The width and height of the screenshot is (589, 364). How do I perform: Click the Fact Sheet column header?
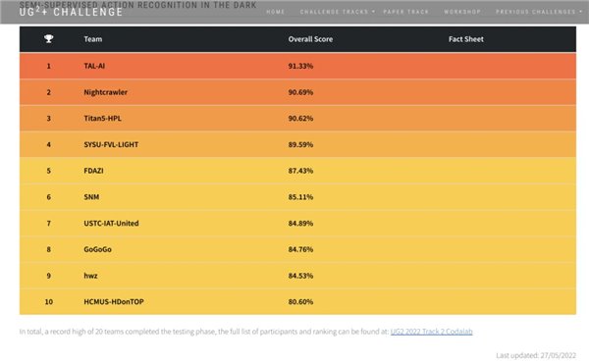pyautogui.click(x=465, y=39)
